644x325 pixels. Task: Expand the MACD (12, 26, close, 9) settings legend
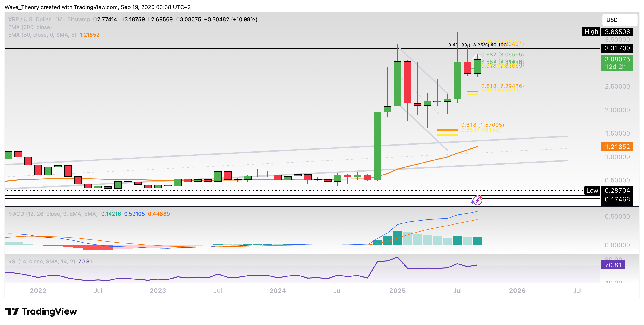tap(53, 214)
